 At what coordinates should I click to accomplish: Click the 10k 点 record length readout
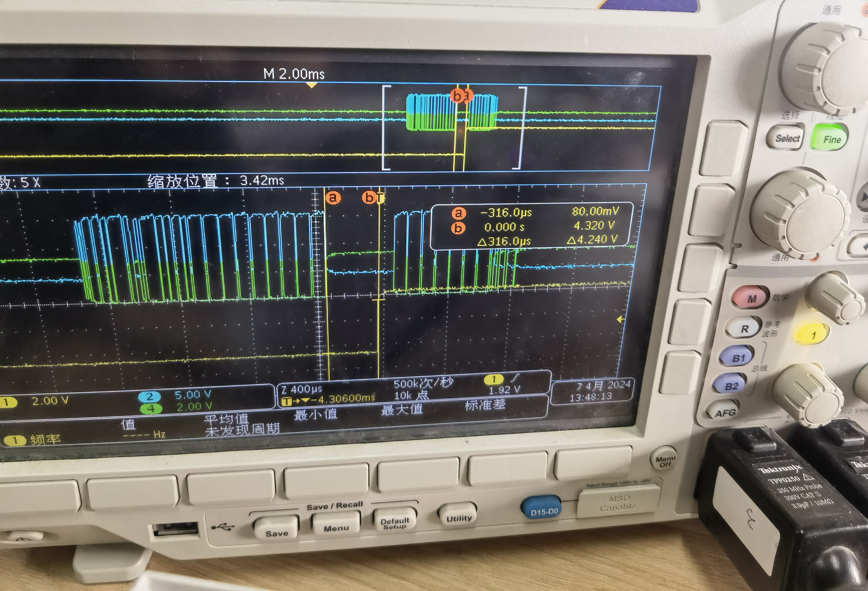(411, 395)
